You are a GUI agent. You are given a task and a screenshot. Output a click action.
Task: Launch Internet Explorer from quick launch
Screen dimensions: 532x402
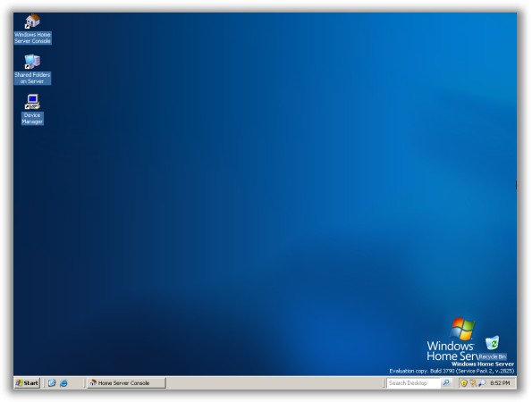coord(63,383)
